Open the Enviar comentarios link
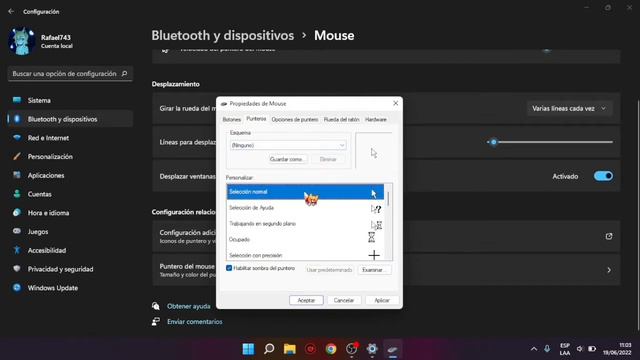Viewport: 640px width, 360px height. (x=195, y=322)
